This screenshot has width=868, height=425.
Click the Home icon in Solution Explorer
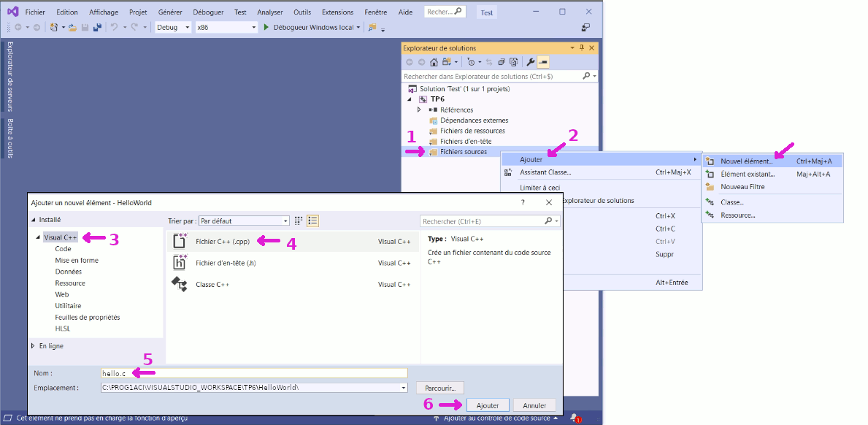coord(434,62)
